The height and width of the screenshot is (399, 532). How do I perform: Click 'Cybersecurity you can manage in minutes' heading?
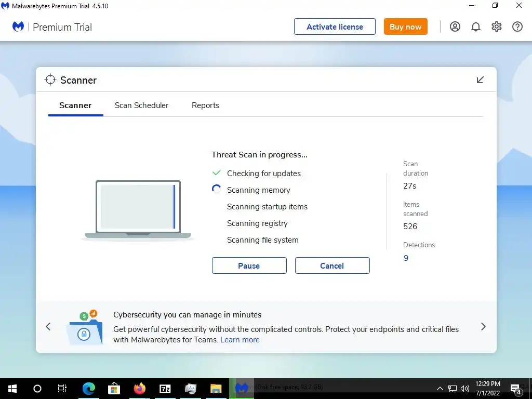pyautogui.click(x=187, y=314)
